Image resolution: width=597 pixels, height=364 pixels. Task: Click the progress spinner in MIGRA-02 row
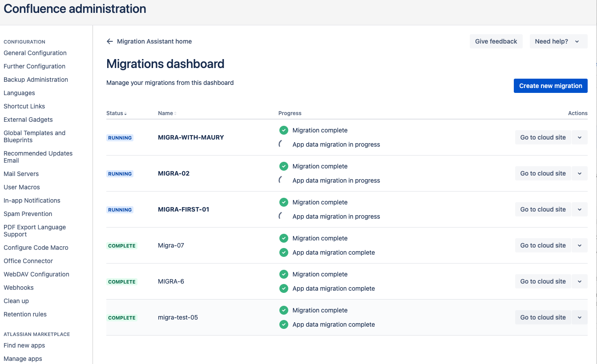pos(281,180)
